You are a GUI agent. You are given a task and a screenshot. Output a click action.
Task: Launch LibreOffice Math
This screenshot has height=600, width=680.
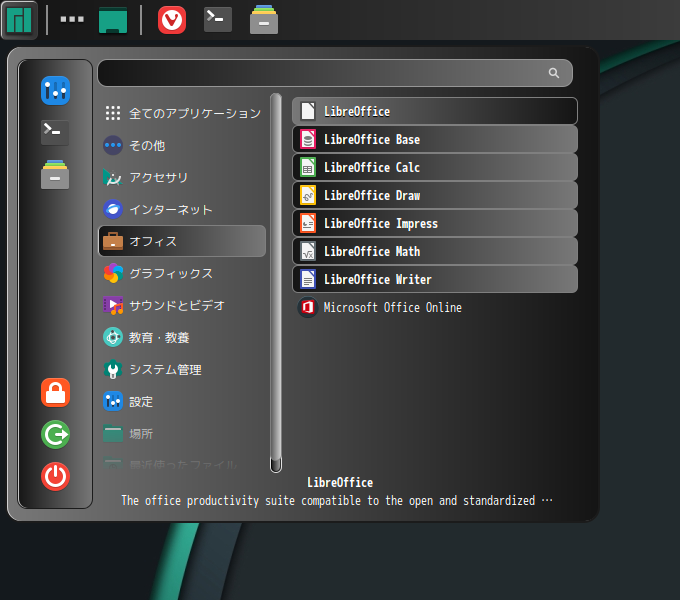[x=435, y=251]
